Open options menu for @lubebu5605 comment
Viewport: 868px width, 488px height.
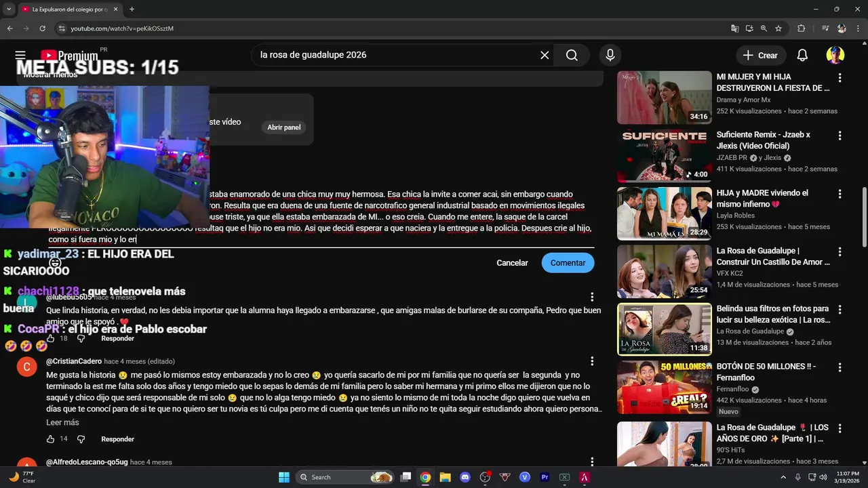pos(592,297)
